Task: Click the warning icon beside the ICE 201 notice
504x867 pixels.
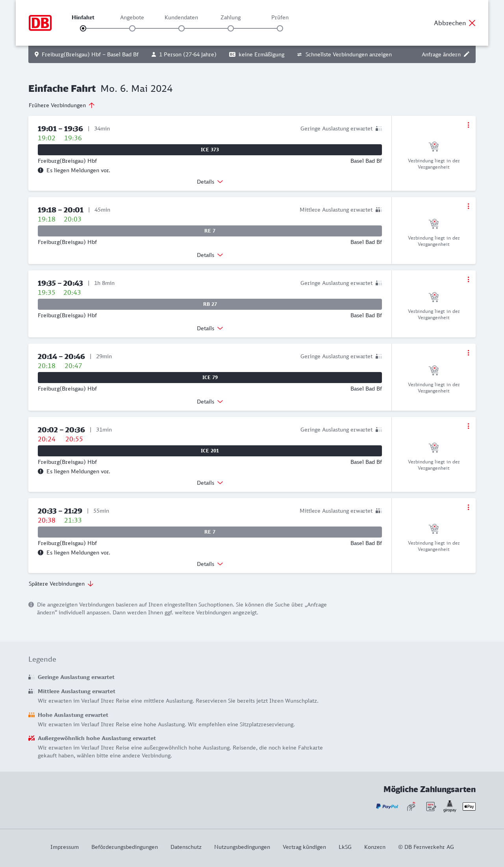Action: [41, 471]
